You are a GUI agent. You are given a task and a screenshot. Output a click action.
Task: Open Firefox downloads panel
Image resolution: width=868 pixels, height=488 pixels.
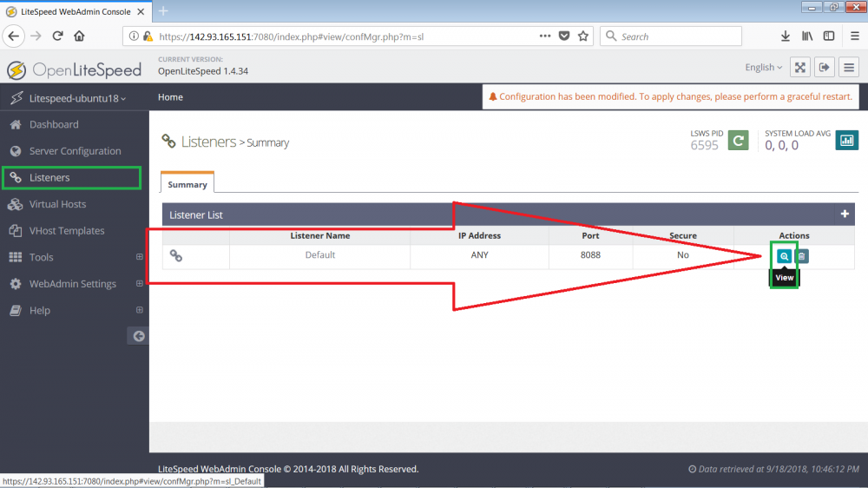[785, 36]
